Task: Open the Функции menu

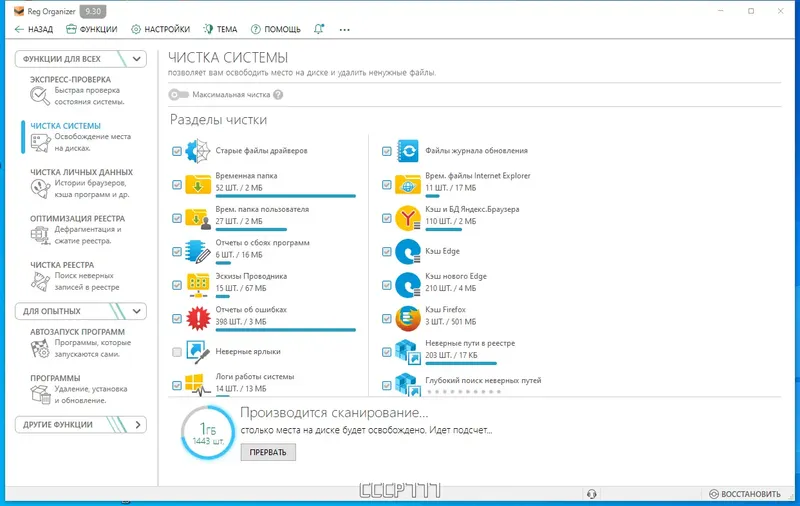Action: pyautogui.click(x=92, y=29)
